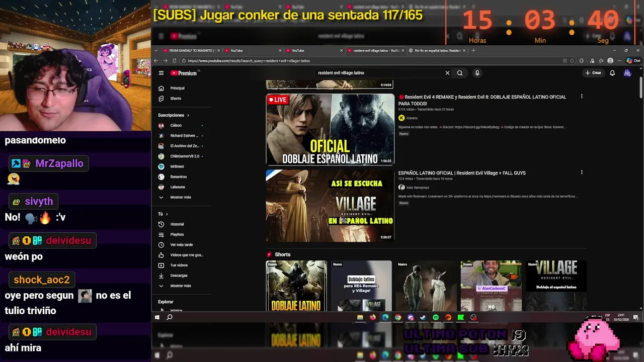Image resolution: width=644 pixels, height=362 pixels.
Task: Open File Explorer from the taskbar
Action: pyautogui.click(x=360, y=317)
